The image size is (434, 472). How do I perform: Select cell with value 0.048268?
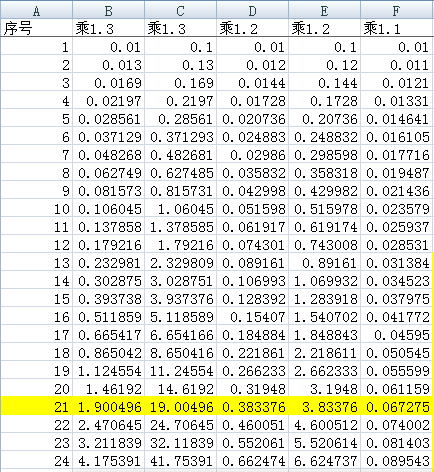point(108,155)
